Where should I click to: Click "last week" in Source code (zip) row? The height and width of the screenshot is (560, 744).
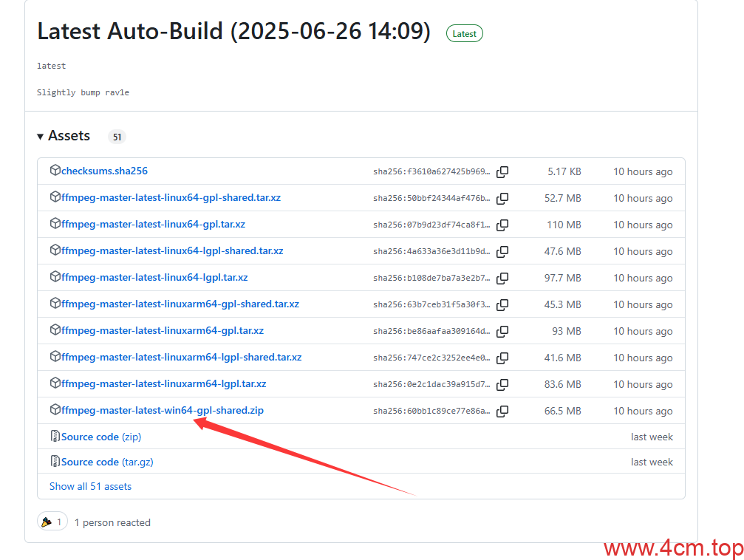click(652, 437)
